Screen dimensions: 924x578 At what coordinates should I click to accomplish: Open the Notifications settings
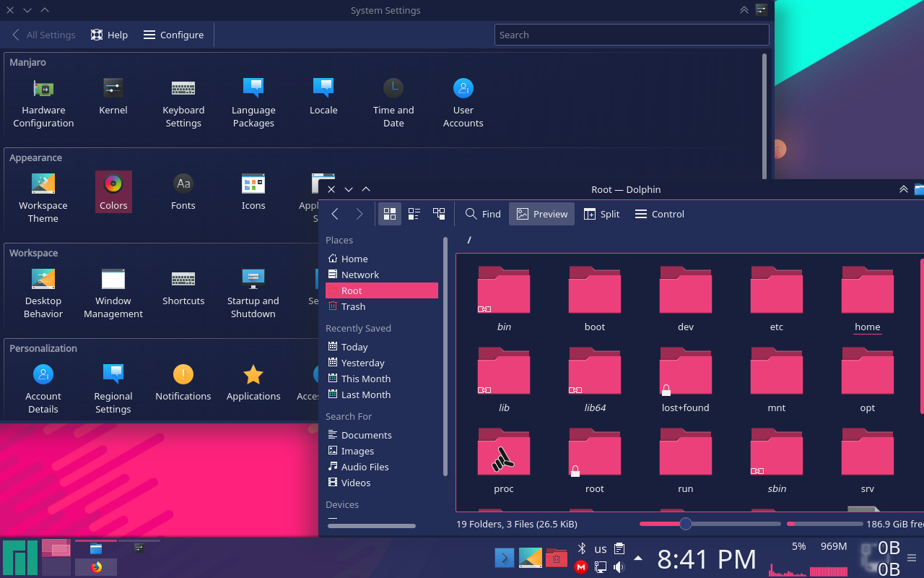[183, 383]
